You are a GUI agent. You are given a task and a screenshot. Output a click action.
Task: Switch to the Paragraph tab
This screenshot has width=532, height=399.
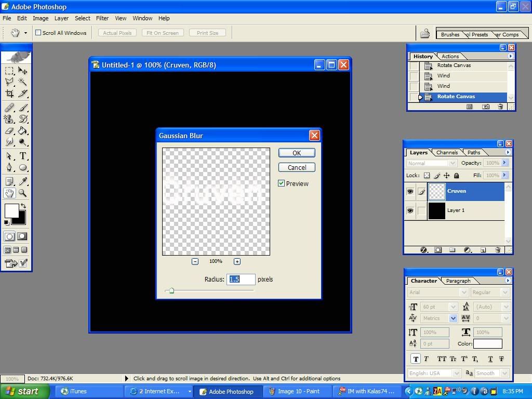[x=458, y=281]
